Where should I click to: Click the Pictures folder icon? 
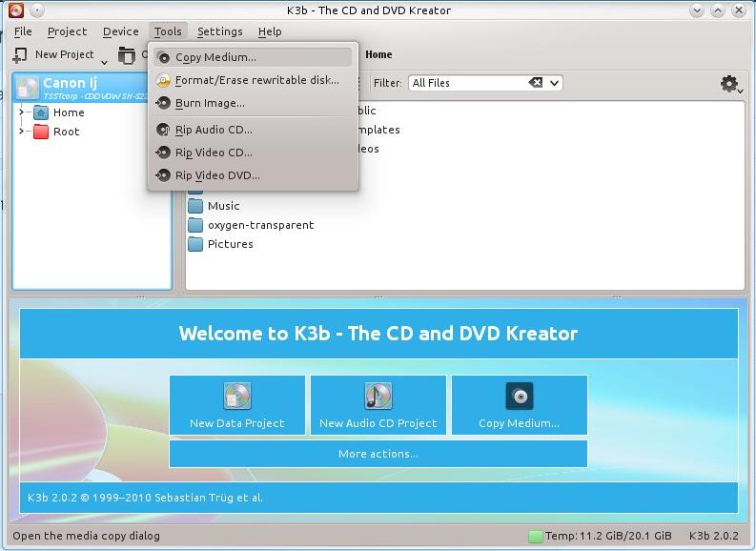pos(195,244)
